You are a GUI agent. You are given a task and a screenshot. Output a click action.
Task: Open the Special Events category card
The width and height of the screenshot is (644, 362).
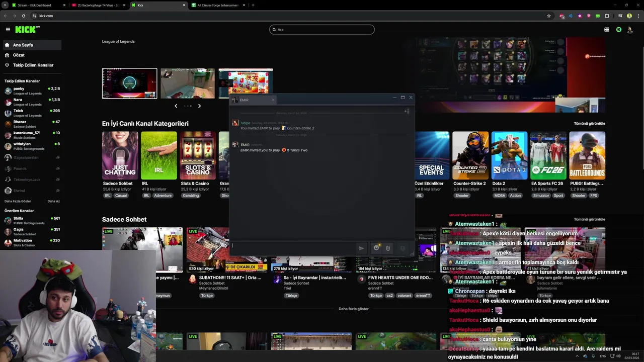[x=431, y=155]
